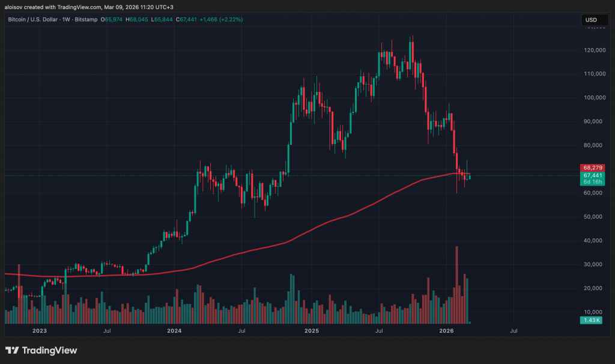Click the green 67,441 current price label
The height and width of the screenshot is (364, 615).
tap(592, 175)
